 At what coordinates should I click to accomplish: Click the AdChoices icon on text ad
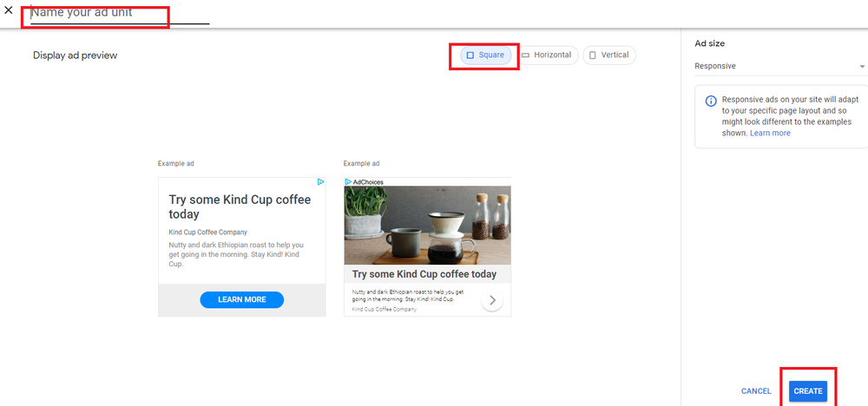320,182
